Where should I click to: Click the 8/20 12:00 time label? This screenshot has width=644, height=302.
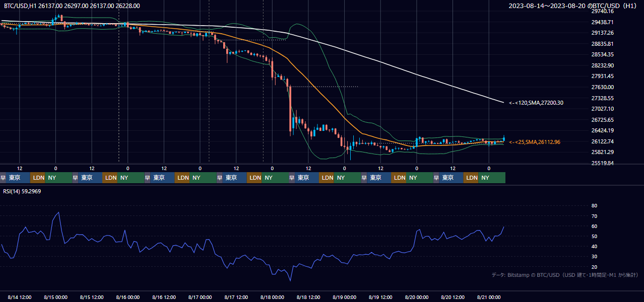click(x=453, y=297)
